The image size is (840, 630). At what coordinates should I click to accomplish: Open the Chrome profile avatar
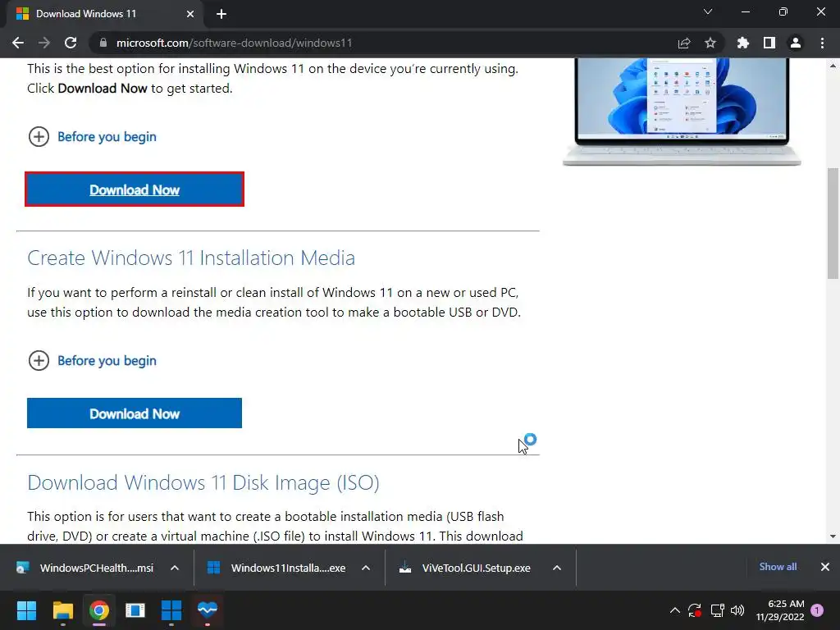796,43
